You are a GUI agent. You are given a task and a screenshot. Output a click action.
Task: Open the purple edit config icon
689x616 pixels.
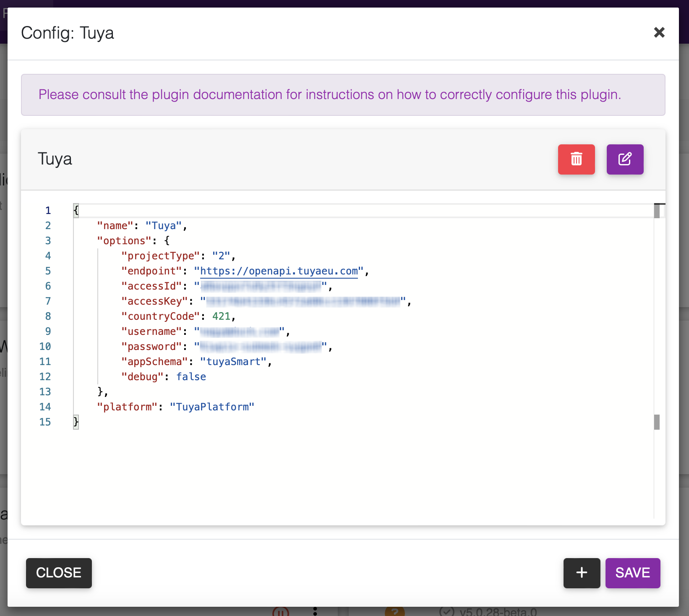click(625, 159)
